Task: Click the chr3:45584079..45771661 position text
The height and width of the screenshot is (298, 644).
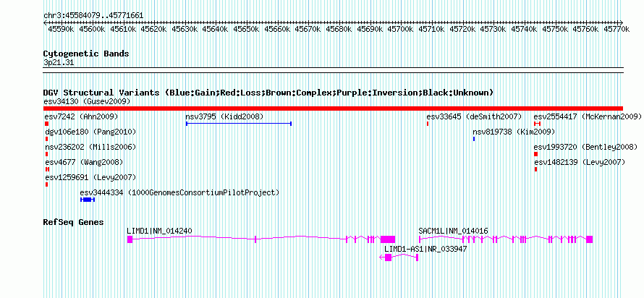Action: 93,16
